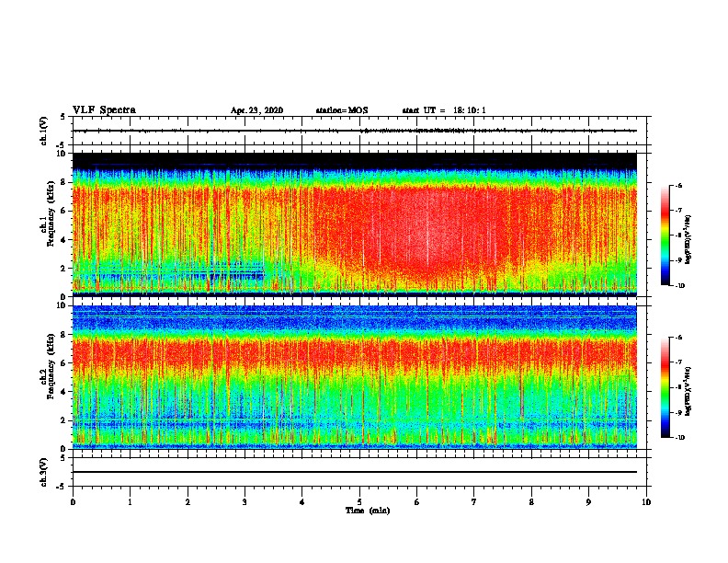Click the ch.1 frequency tick label "4"
Screen dimensions: 728x563
pos(63,240)
